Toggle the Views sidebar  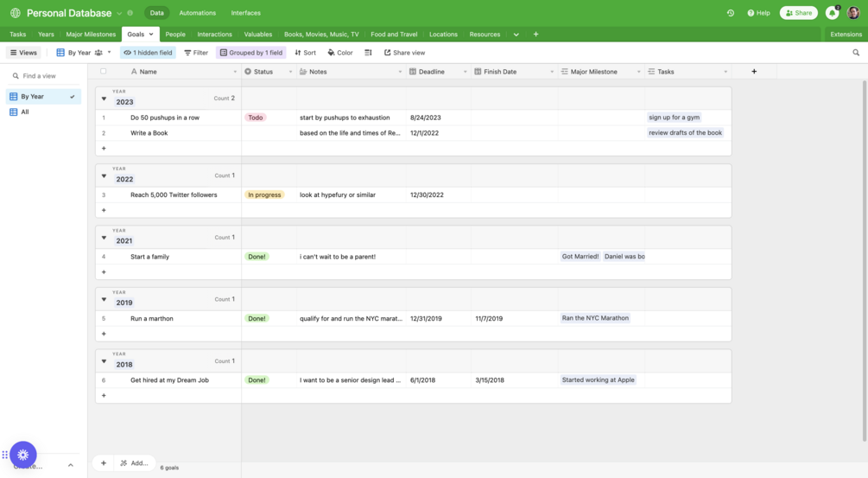click(x=23, y=53)
